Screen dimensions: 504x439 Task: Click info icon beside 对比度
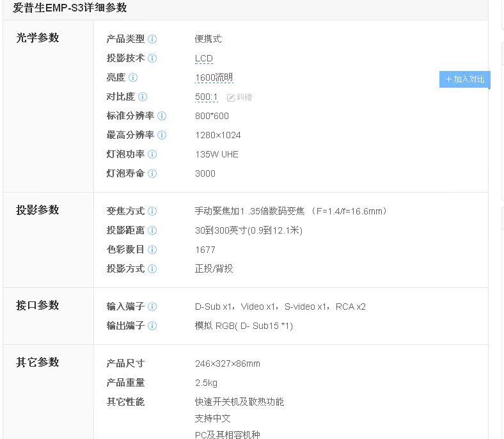[143, 97]
